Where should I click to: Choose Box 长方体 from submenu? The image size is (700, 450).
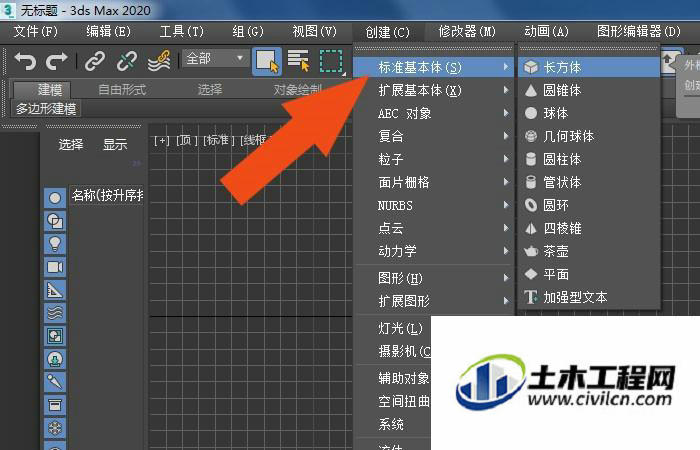[x=589, y=67]
